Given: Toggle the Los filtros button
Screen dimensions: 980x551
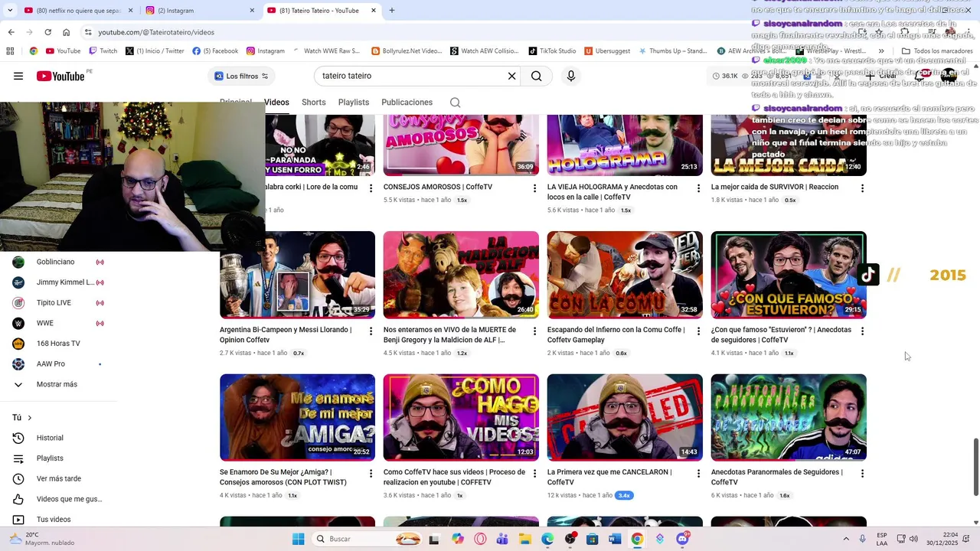Looking at the screenshot, I should pos(241,76).
